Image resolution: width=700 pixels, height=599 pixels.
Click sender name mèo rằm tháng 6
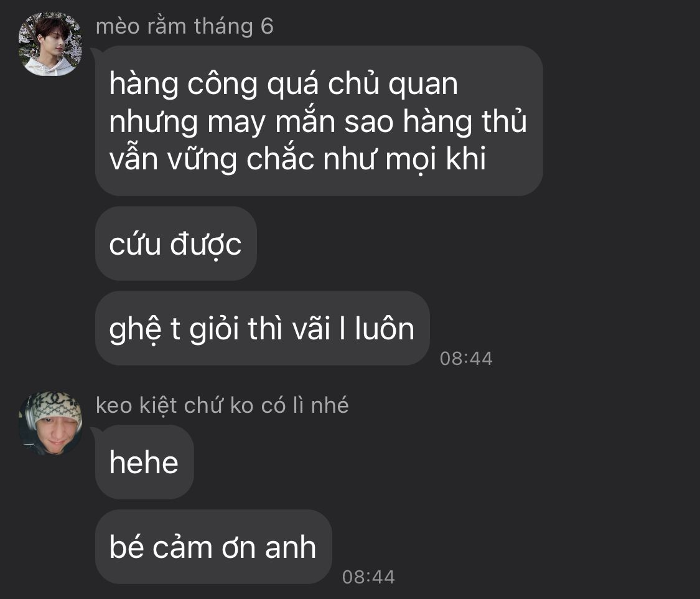tap(184, 26)
